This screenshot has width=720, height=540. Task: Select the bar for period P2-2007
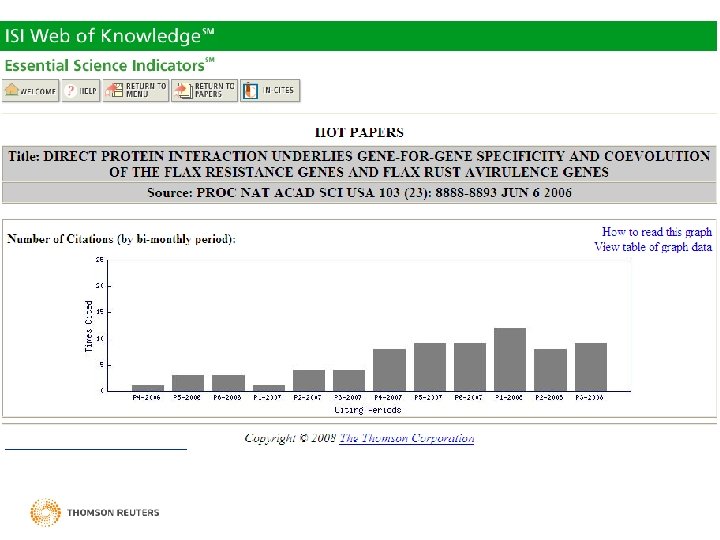point(309,381)
